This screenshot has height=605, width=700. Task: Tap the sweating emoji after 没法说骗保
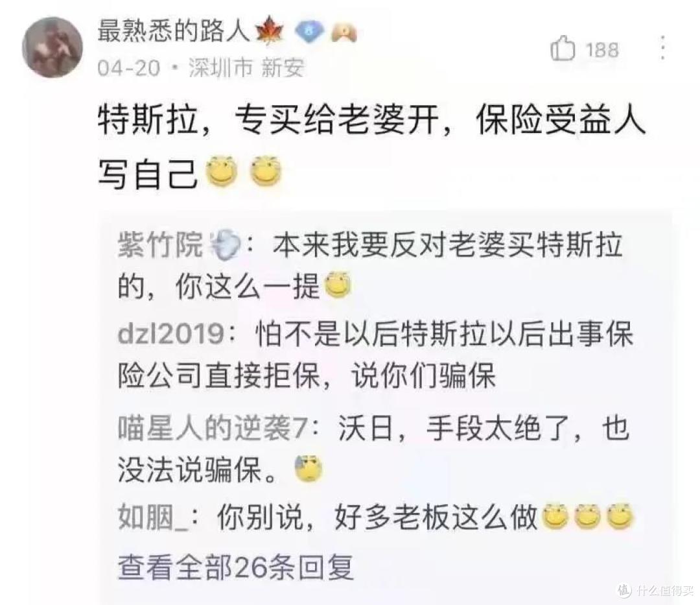[309, 468]
